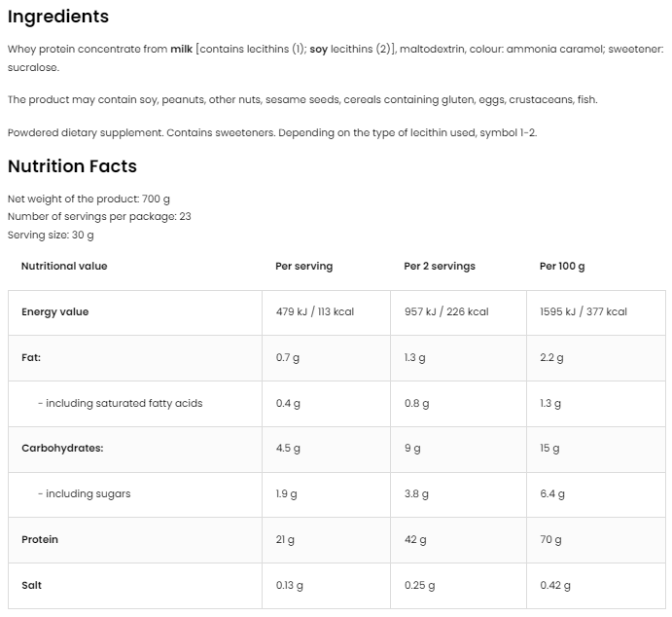Click the Per serving column header
Viewport: 672px width, 617px height.
point(303,266)
